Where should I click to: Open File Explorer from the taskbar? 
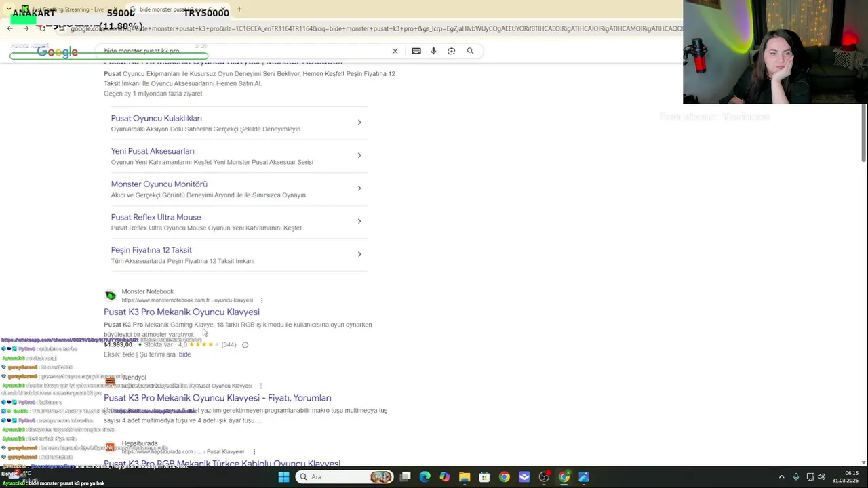[465, 477]
